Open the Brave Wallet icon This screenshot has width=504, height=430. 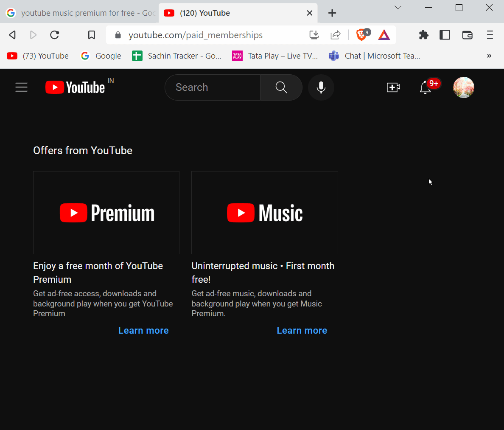[x=468, y=35]
